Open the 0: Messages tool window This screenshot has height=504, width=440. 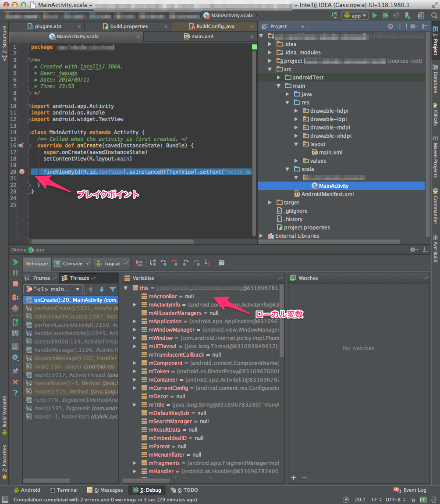[105, 490]
